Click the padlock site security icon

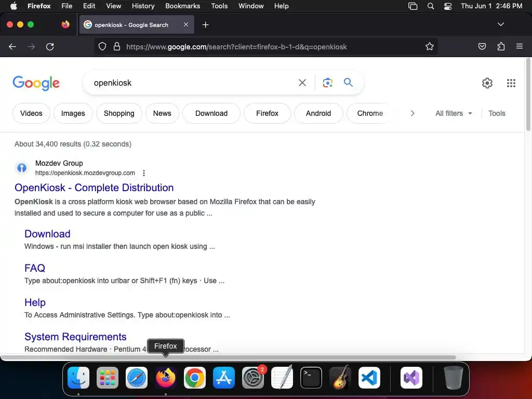coord(117,46)
